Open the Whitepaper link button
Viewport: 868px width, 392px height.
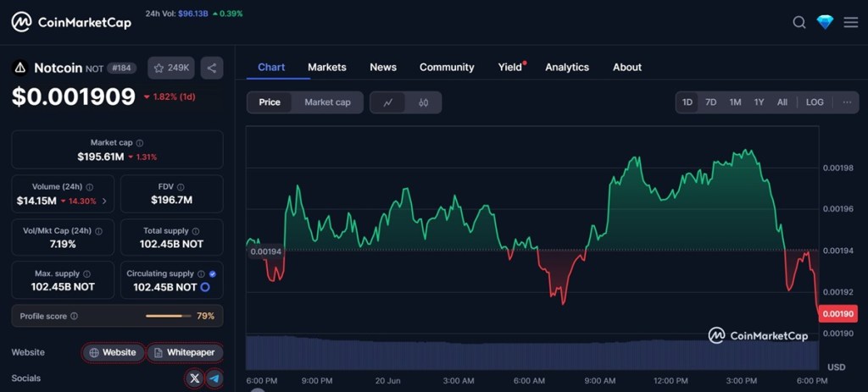pyautogui.click(x=185, y=352)
